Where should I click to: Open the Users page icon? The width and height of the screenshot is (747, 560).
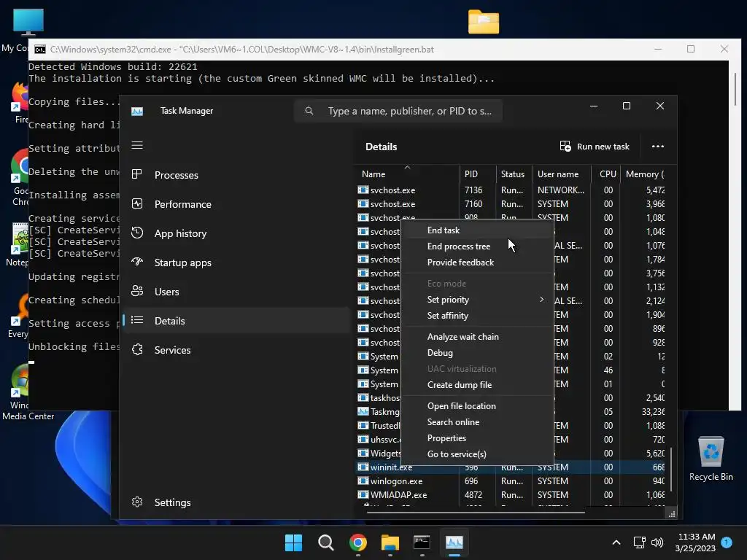click(137, 291)
